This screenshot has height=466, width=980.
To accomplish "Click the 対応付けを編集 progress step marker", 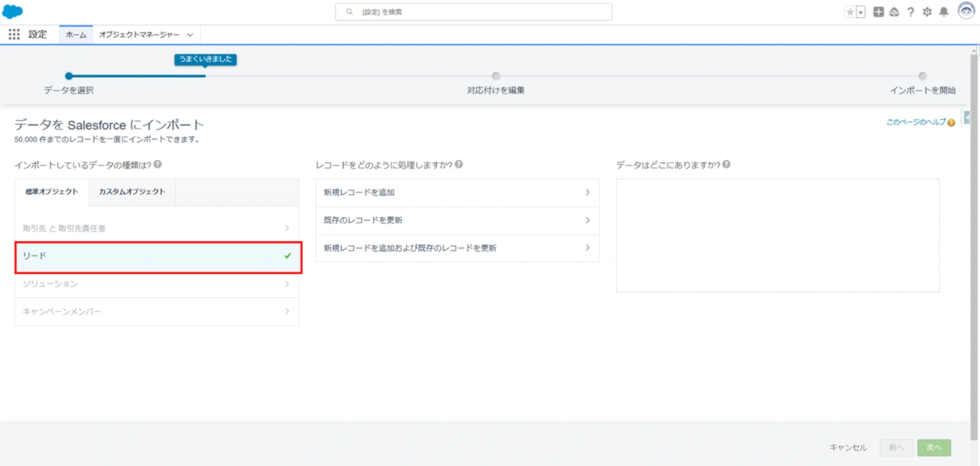I will pos(496,76).
